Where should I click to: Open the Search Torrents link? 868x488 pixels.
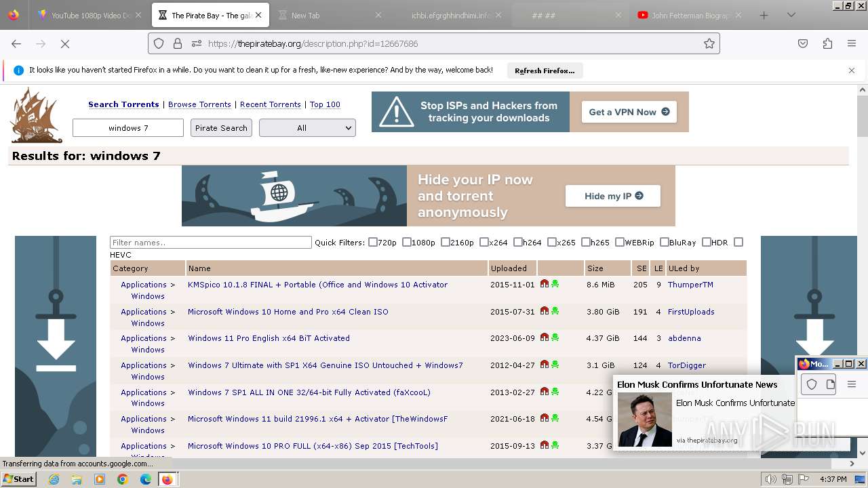coord(123,104)
